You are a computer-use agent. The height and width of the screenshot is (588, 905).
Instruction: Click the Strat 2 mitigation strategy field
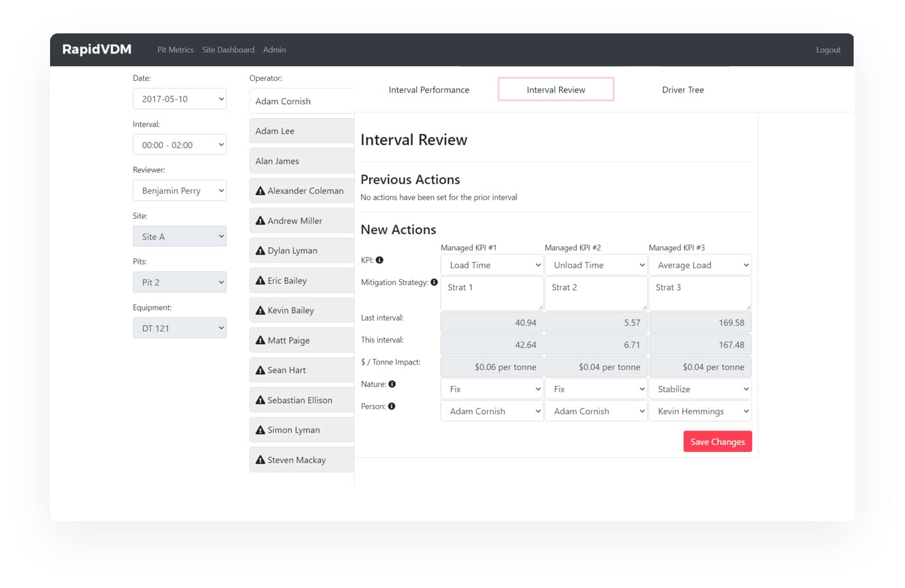(596, 293)
